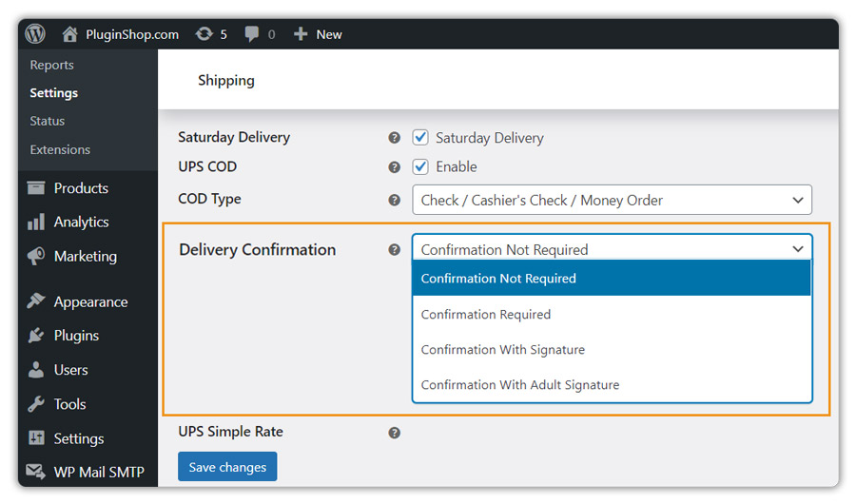The width and height of the screenshot is (856, 504).
Task: Click the WP Mail SMTP envelope icon
Action: [36, 472]
